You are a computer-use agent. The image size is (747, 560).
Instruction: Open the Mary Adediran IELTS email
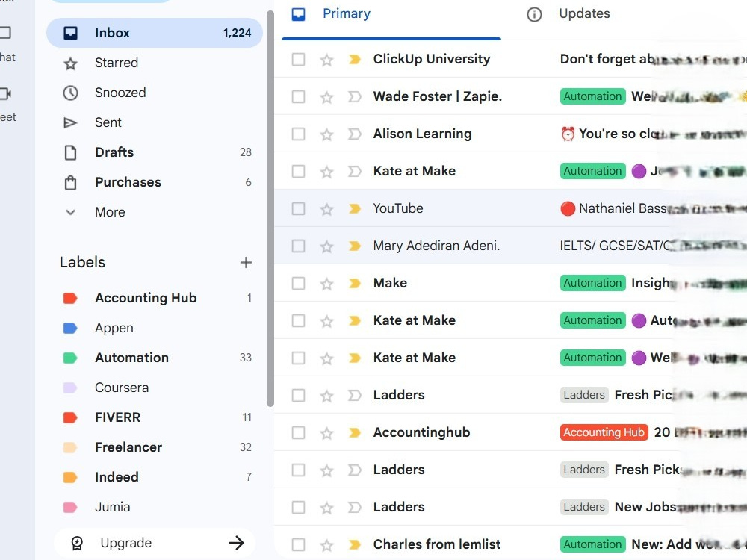click(511, 246)
